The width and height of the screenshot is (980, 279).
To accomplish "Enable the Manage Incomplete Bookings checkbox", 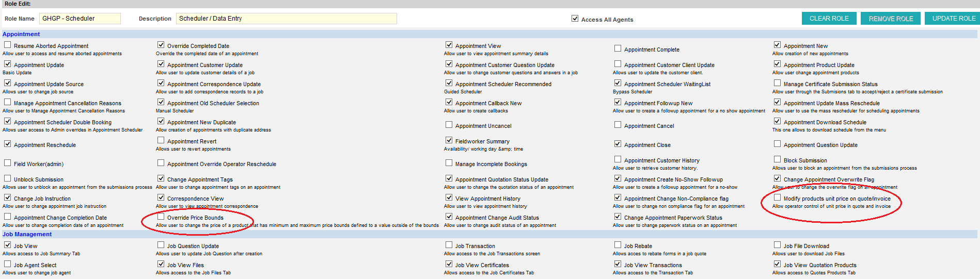I will click(449, 163).
